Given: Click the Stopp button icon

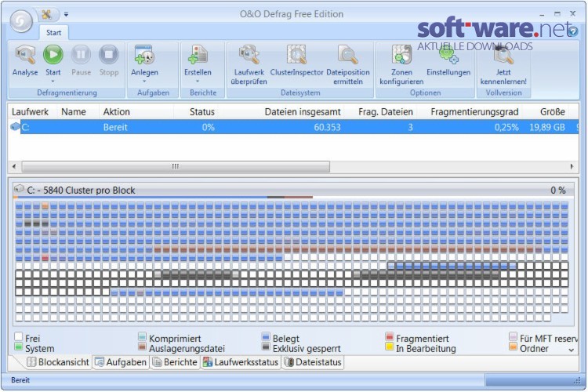Looking at the screenshot, I should (x=109, y=55).
